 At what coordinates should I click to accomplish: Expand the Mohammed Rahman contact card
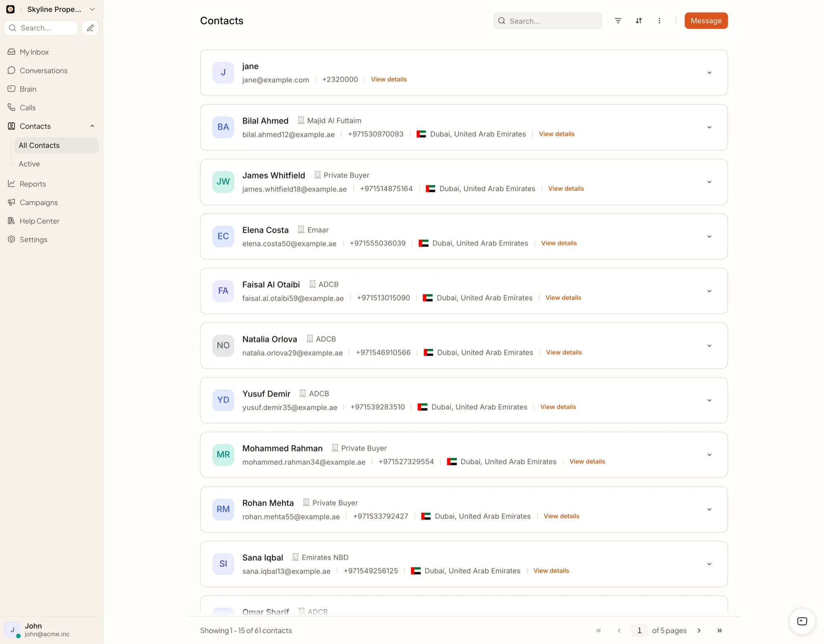[709, 455]
